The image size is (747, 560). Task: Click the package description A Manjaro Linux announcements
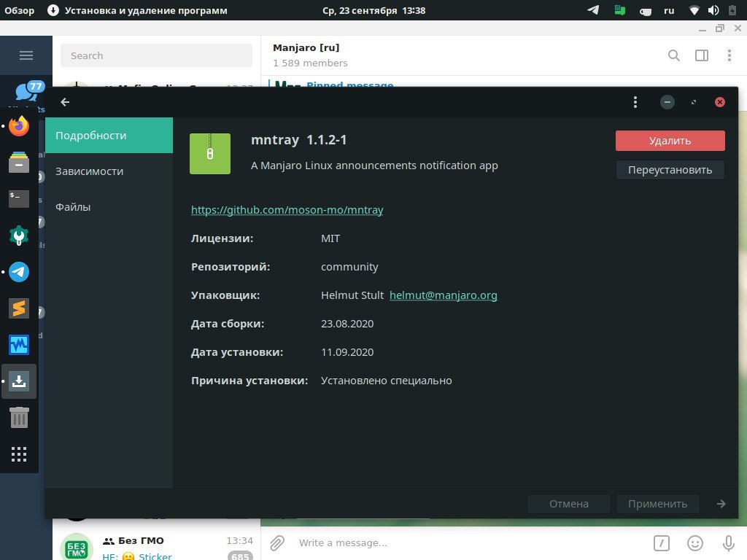point(374,166)
